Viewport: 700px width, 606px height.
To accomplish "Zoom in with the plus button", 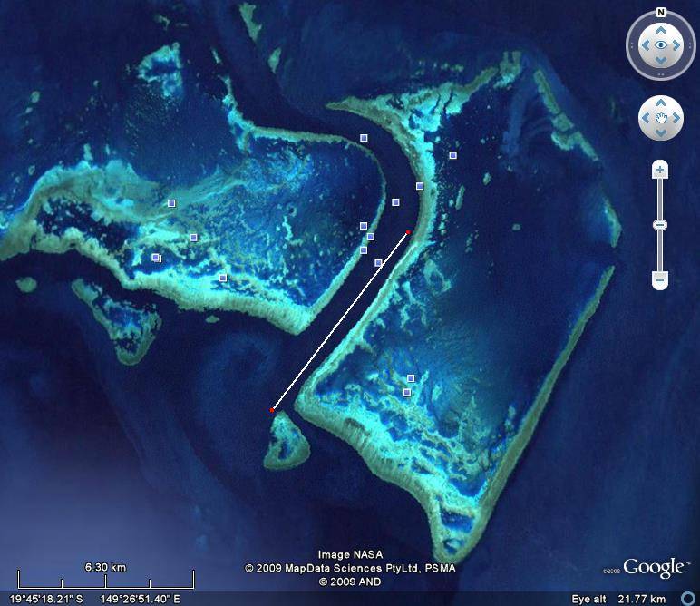I will coord(660,170).
